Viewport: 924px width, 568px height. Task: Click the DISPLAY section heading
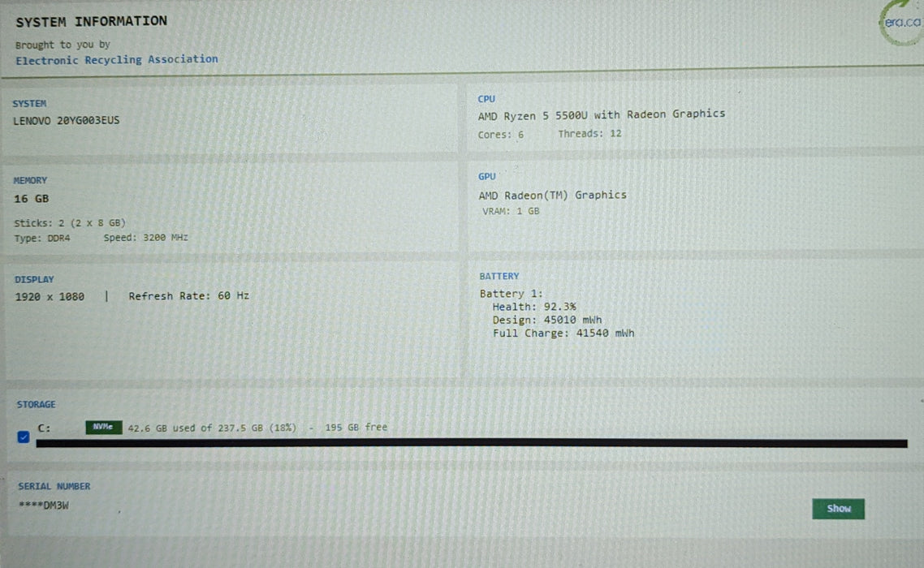34,279
